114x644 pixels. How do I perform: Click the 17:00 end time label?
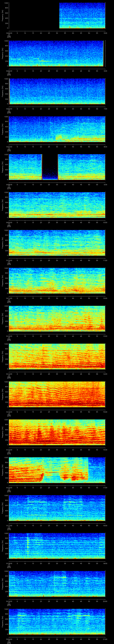pyautogui.click(x=105, y=487)
